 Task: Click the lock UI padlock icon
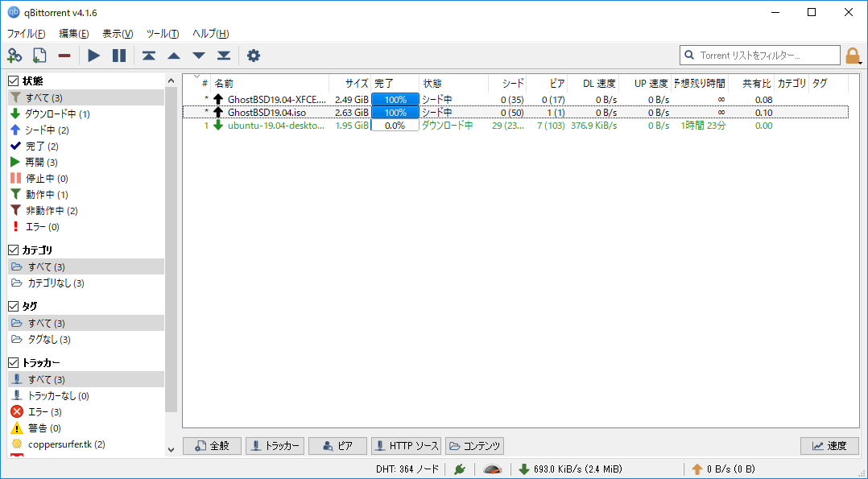[853, 56]
